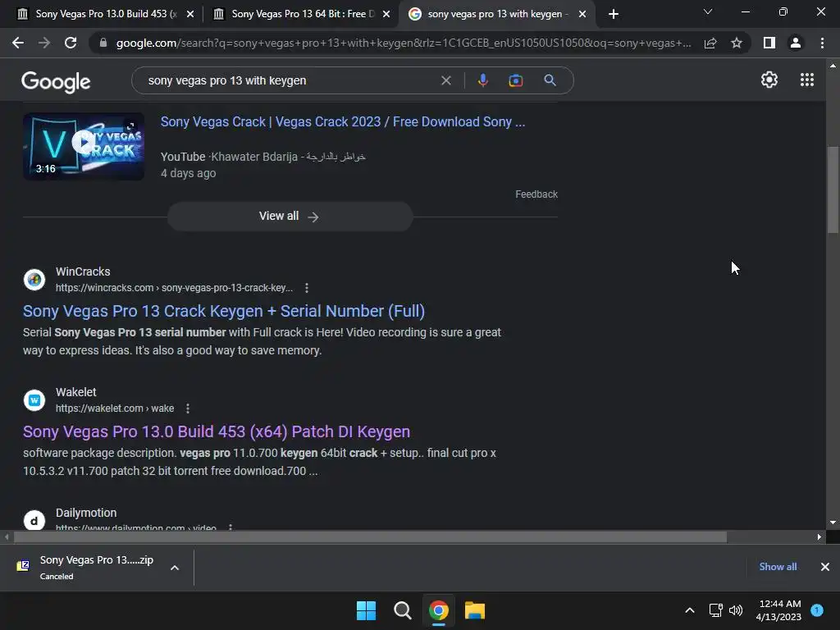
Task: Open the tab search dropdown chevron
Action: 708,11
